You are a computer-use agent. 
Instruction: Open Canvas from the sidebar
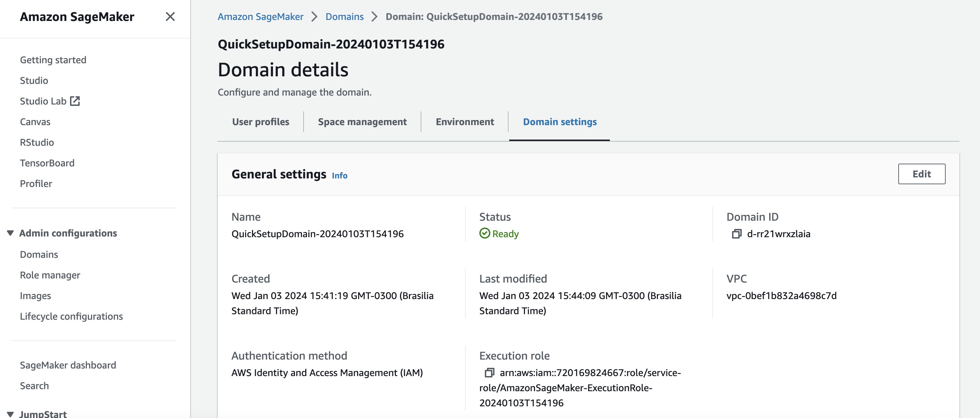click(x=35, y=122)
